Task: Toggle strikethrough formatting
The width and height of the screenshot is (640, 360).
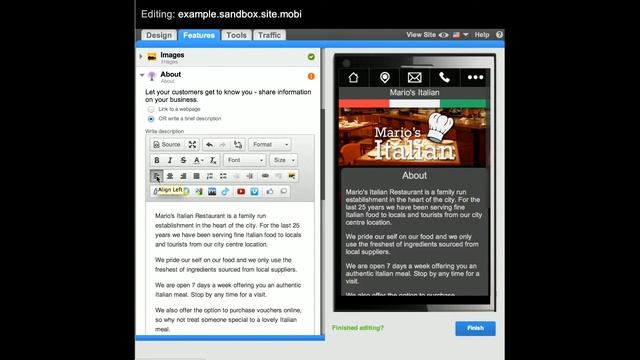Action: point(183,160)
